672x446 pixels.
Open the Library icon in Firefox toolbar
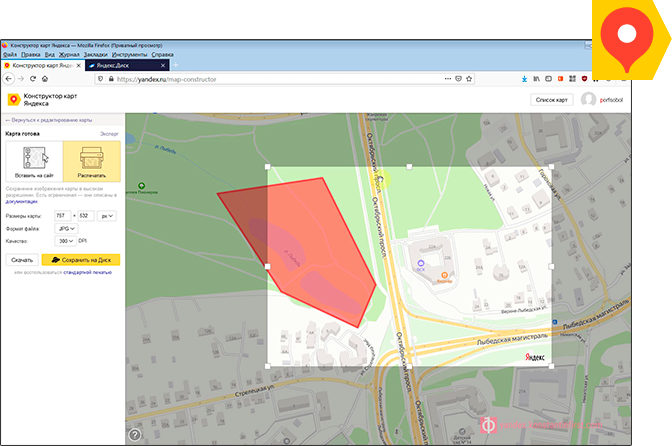(x=536, y=79)
